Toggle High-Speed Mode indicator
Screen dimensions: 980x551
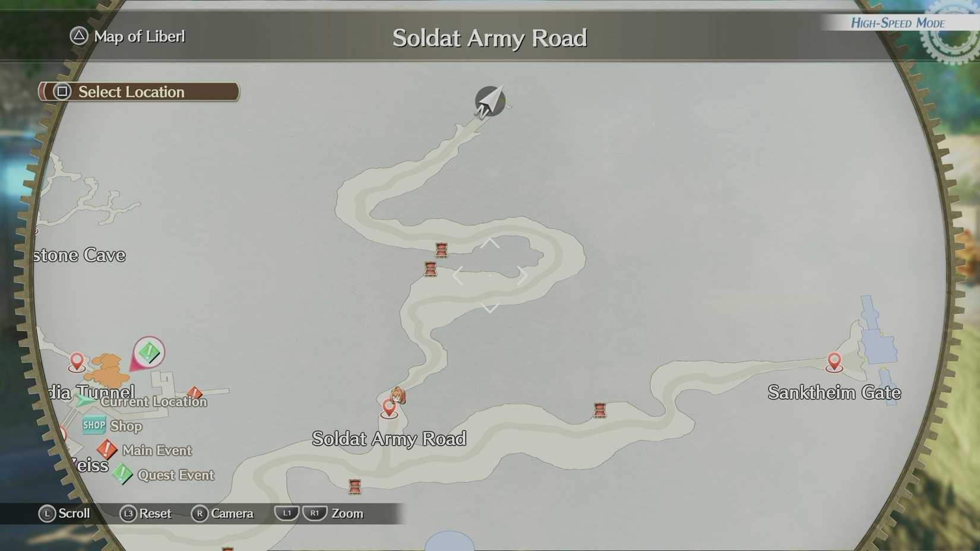tap(897, 23)
